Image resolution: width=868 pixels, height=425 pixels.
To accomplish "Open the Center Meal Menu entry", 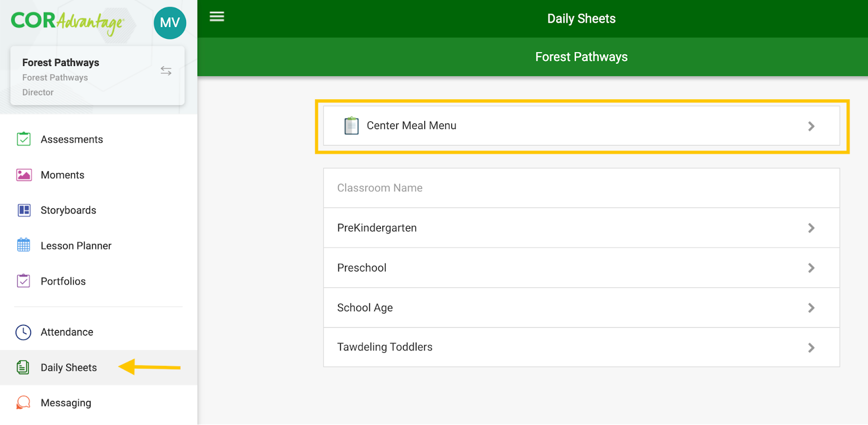I will (582, 126).
